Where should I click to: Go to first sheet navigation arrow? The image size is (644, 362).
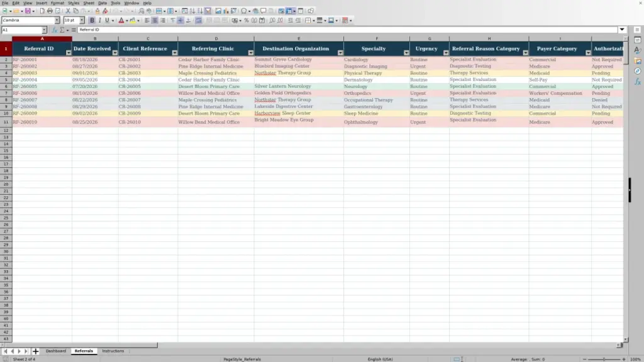(x=5, y=351)
